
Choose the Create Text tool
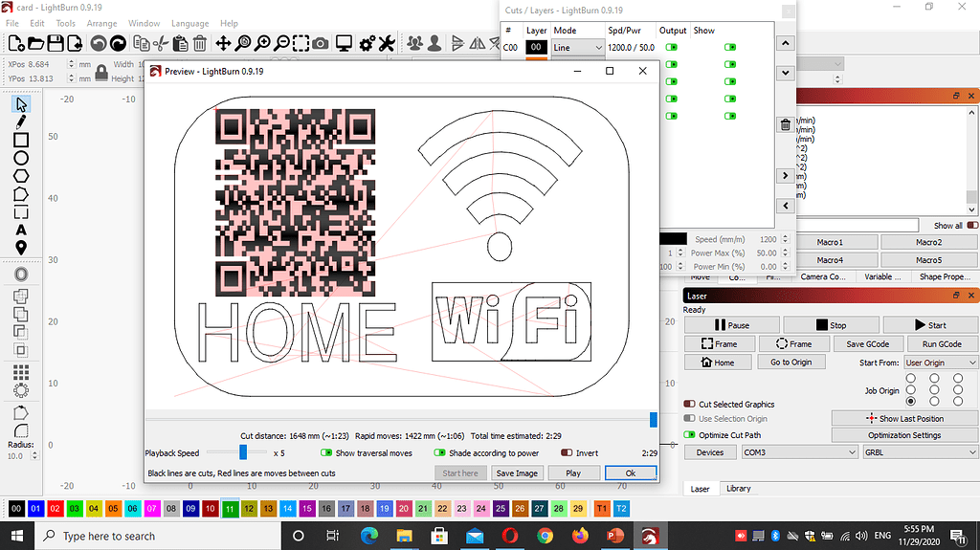click(x=20, y=230)
